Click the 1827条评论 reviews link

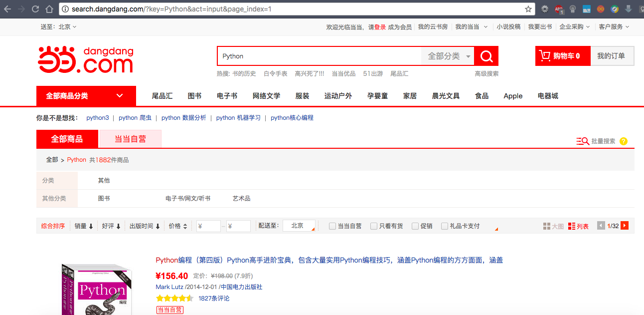click(214, 299)
